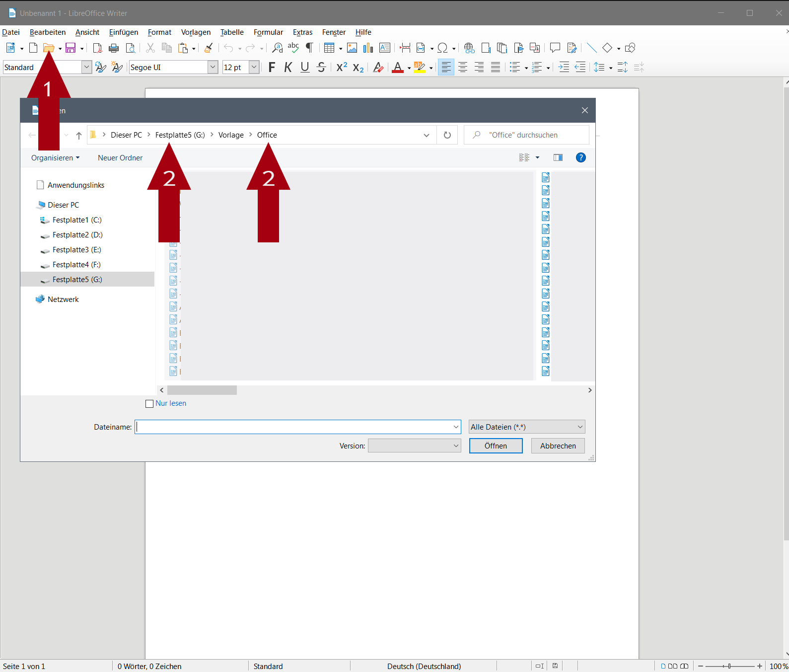Viewport: 789px width, 672px height.
Task: Select Festplatte1 (C:) in navigation tree
Action: click(77, 220)
